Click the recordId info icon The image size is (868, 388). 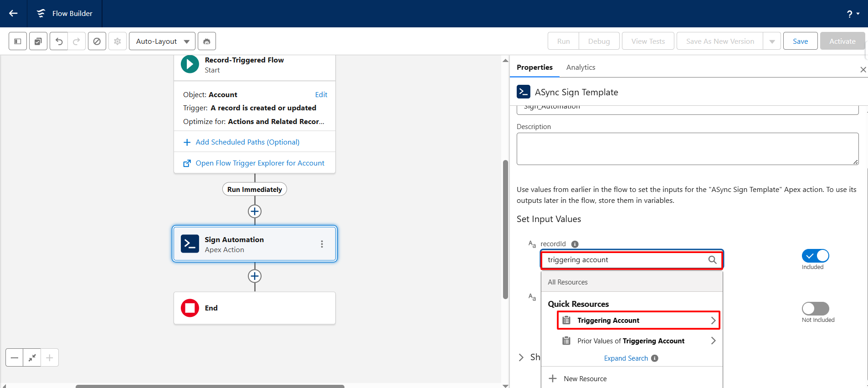(x=575, y=244)
